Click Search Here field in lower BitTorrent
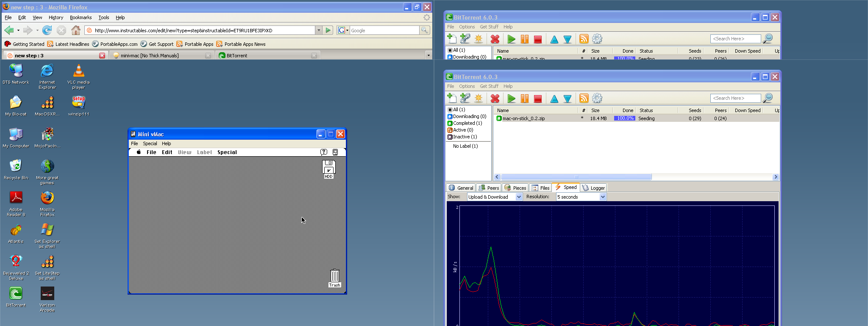 click(x=735, y=98)
